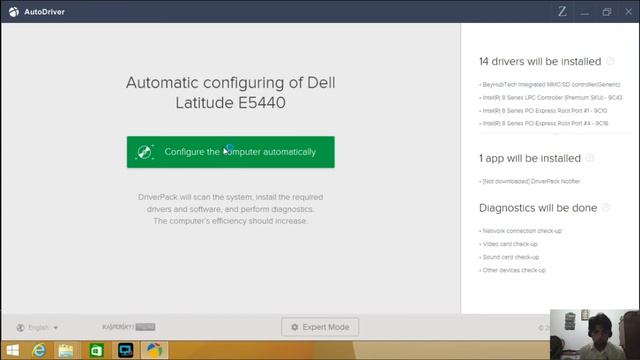Click the disc icon on green configure button
The height and width of the screenshot is (360, 640).
[x=144, y=152]
